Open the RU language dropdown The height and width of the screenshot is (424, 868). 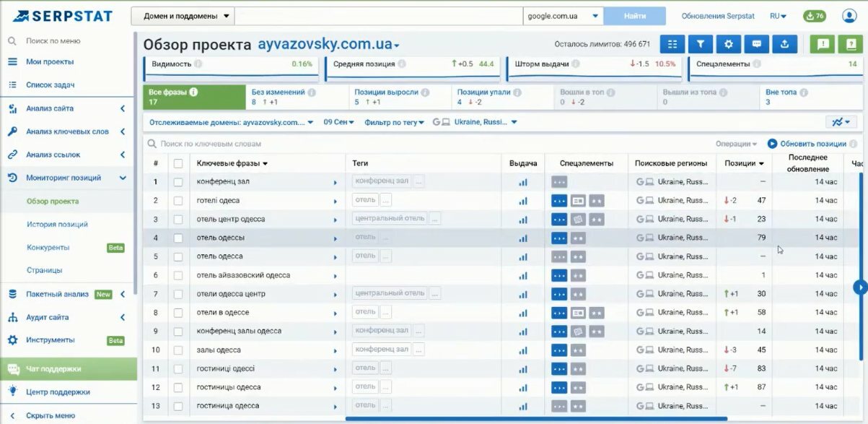[x=778, y=16]
